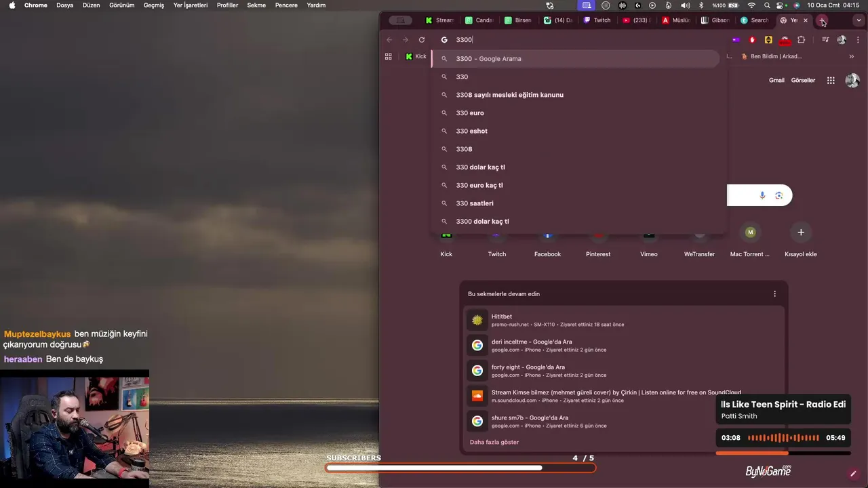Open the Extensions puzzle icon
Screen dimensions: 868x488
[801, 40]
